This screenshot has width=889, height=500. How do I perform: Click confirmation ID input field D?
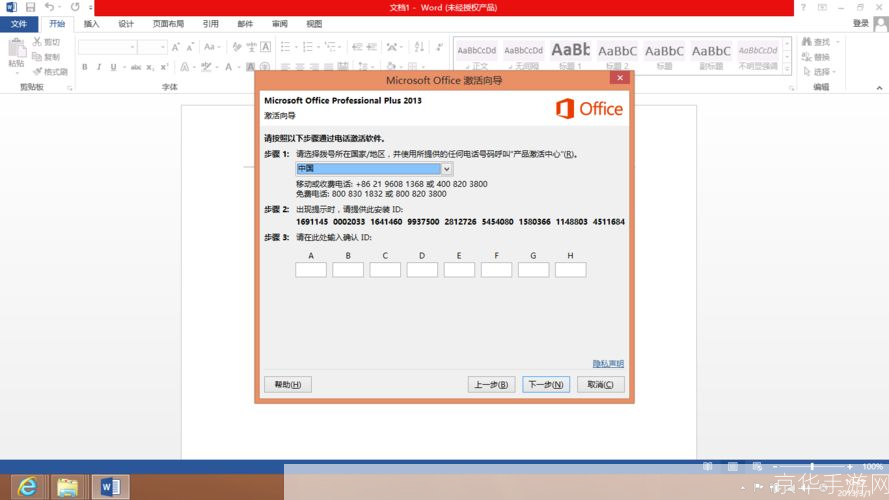(422, 270)
